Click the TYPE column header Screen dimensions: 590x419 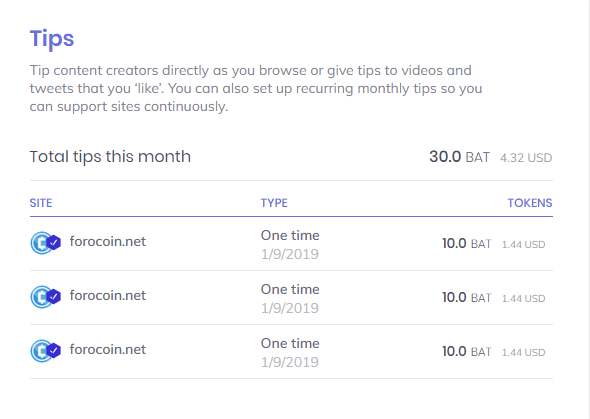point(274,203)
